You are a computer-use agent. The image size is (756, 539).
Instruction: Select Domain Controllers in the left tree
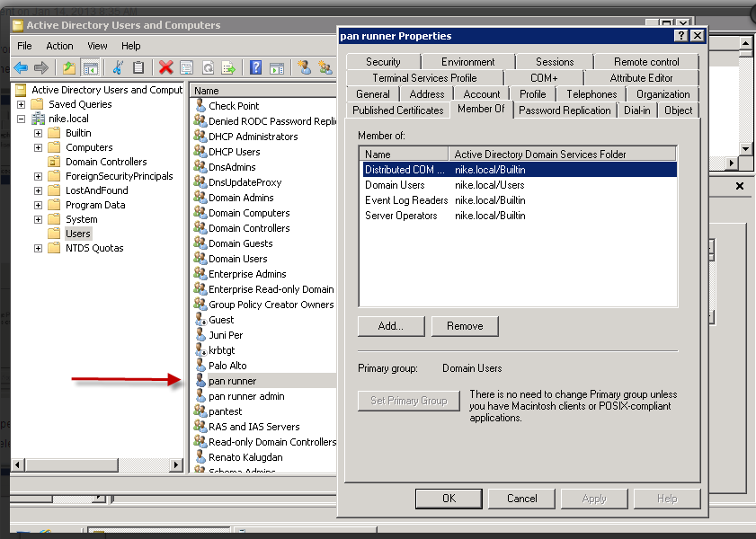(x=106, y=162)
